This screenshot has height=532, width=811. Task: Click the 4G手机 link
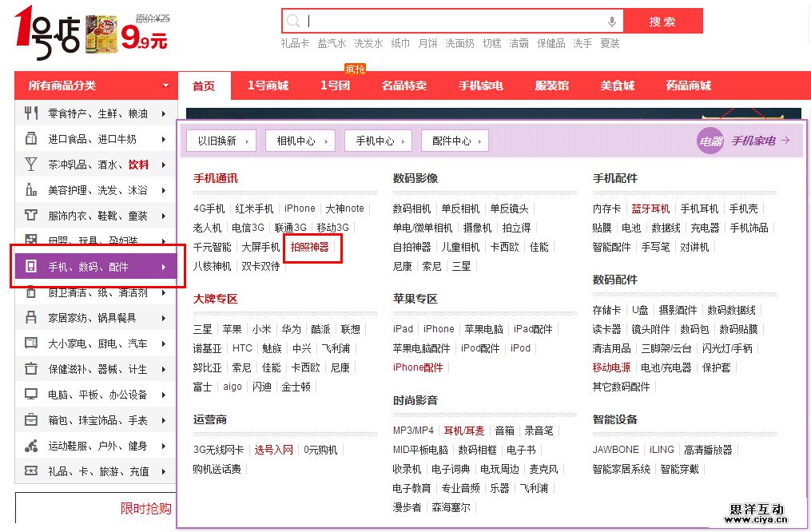click(209, 208)
